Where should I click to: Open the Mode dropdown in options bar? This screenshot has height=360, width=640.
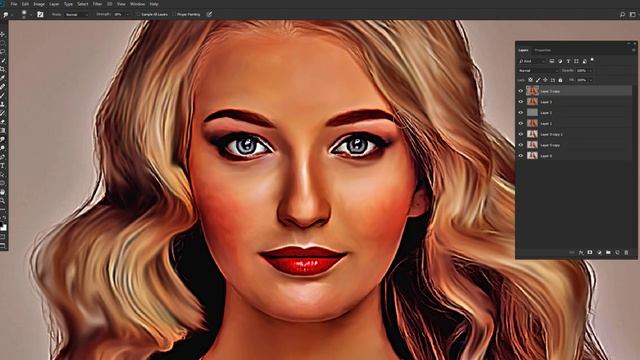click(x=77, y=14)
